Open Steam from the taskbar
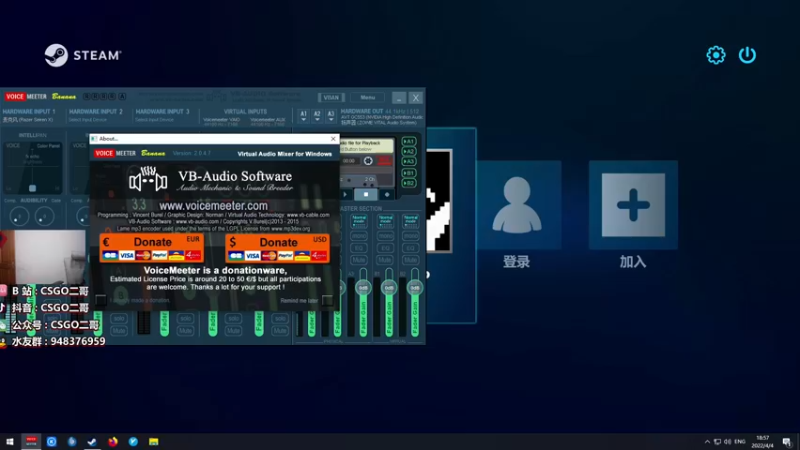 click(92, 442)
